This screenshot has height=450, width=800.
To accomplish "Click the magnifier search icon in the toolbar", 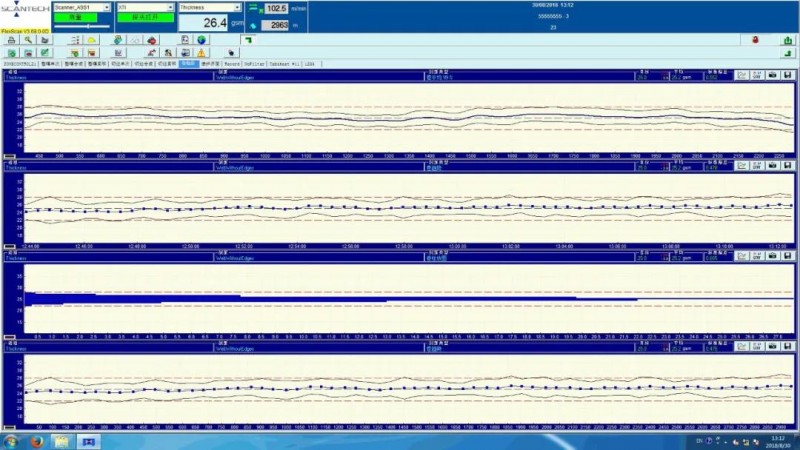I will 28,40.
